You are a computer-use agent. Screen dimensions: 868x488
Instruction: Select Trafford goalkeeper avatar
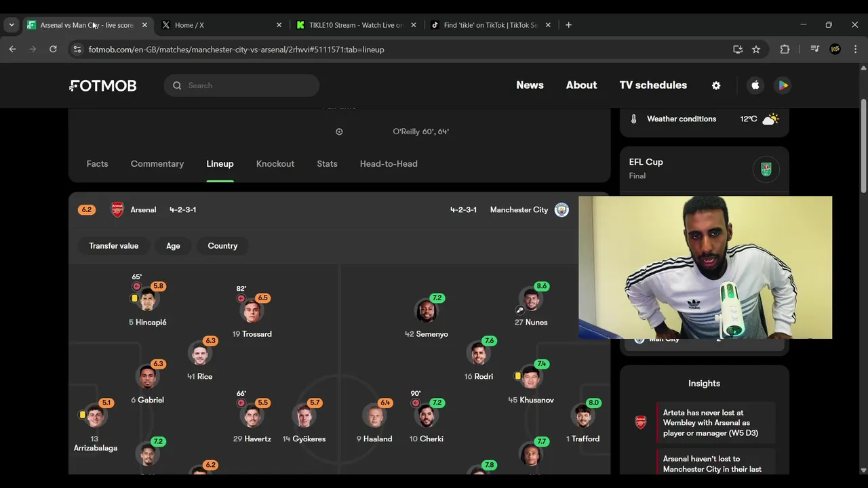click(583, 415)
